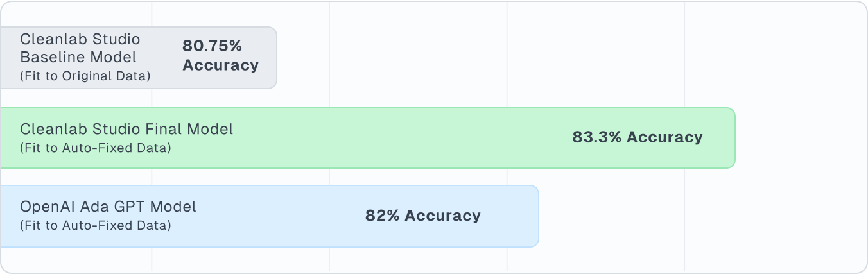The image size is (868, 274).
Task: Click the "Cleanlab Studio Final Model" label
Action: click(x=126, y=129)
